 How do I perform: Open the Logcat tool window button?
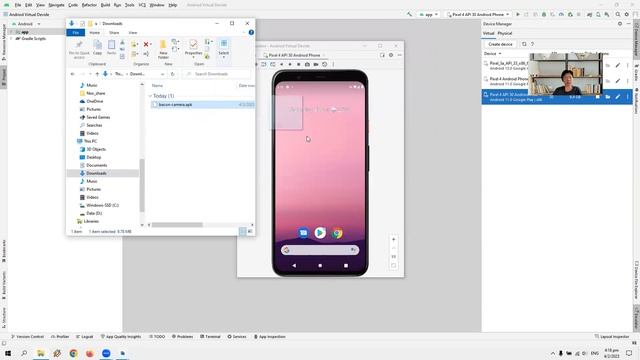tap(84, 337)
